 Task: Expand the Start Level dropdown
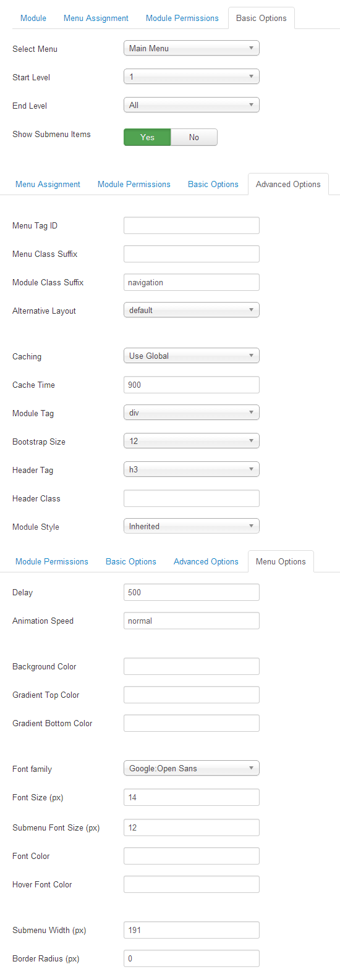(192, 77)
